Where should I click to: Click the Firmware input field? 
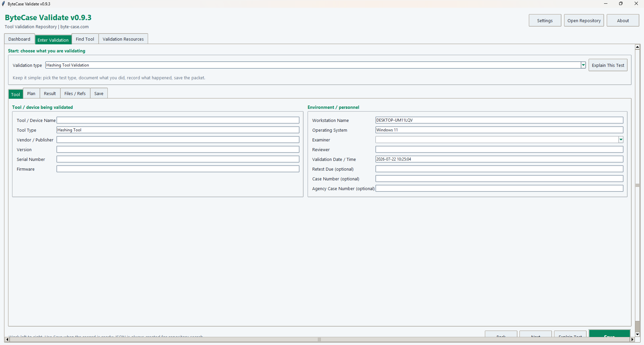click(x=178, y=169)
